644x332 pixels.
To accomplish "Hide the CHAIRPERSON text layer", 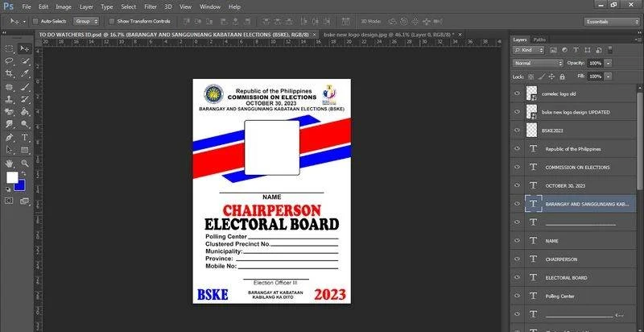I will point(517,259).
